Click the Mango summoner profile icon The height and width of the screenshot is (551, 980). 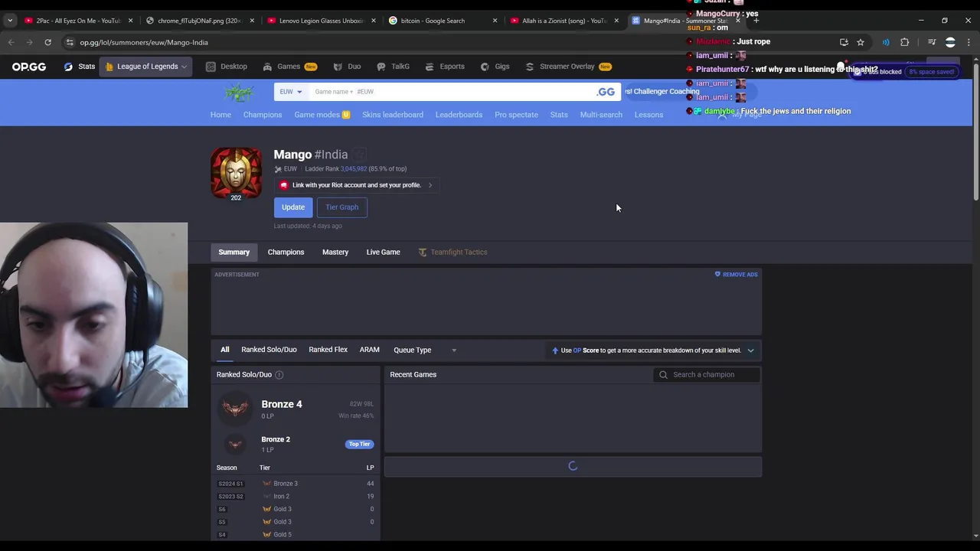[x=237, y=173]
